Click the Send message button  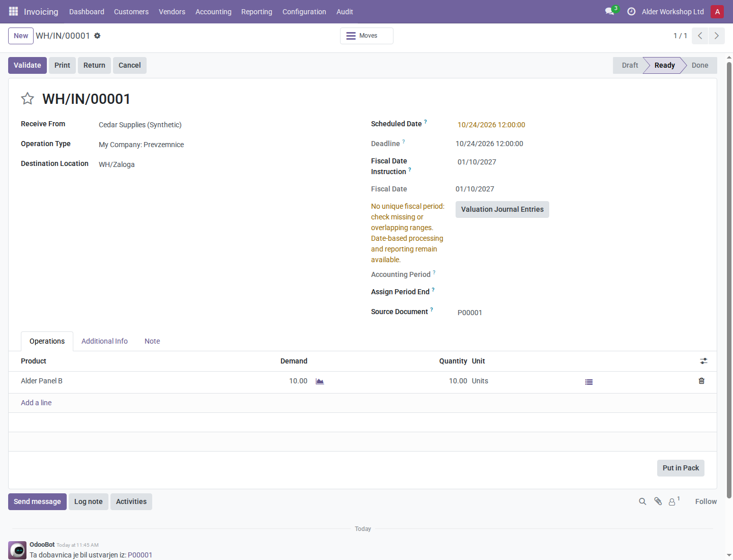click(x=37, y=501)
